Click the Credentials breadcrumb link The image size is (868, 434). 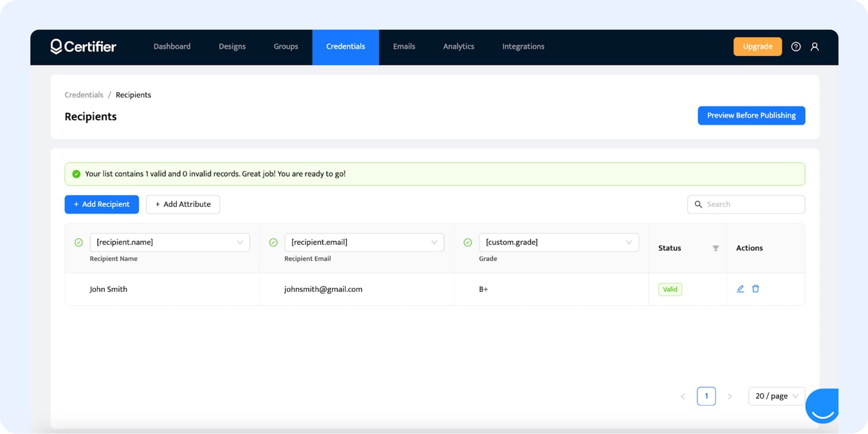[x=84, y=95]
